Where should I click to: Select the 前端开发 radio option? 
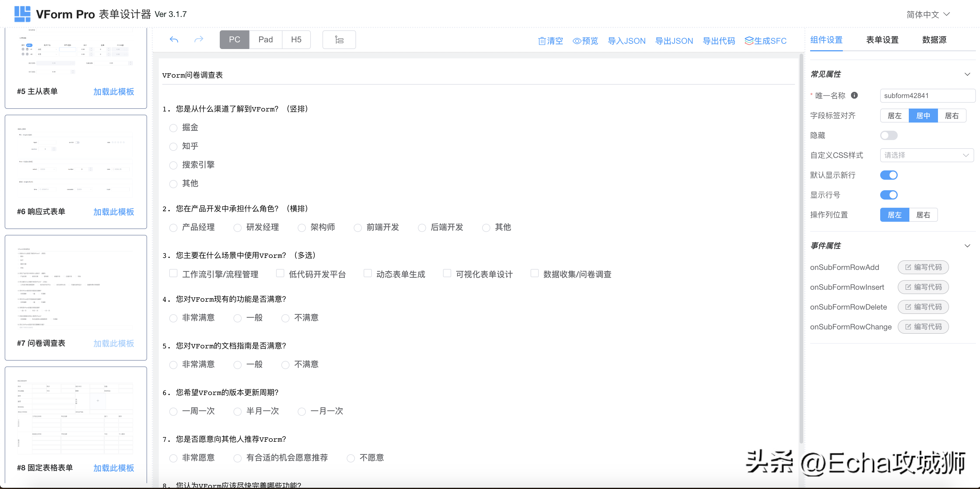pos(358,228)
